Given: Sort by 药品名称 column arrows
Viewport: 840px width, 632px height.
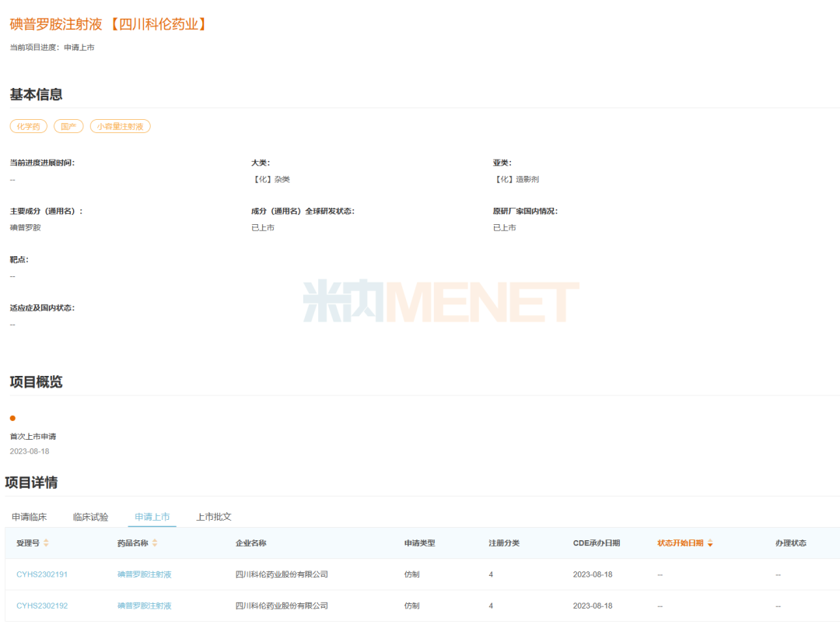Looking at the screenshot, I should 155,543.
